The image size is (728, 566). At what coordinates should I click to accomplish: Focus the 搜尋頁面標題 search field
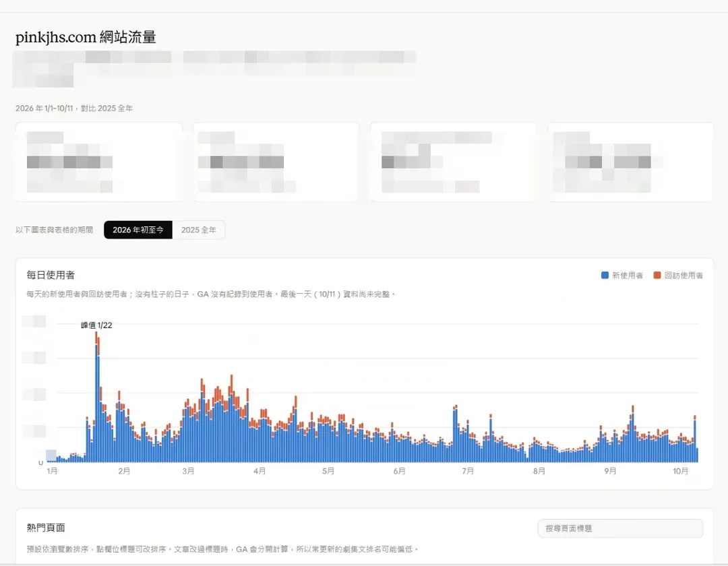(620, 528)
